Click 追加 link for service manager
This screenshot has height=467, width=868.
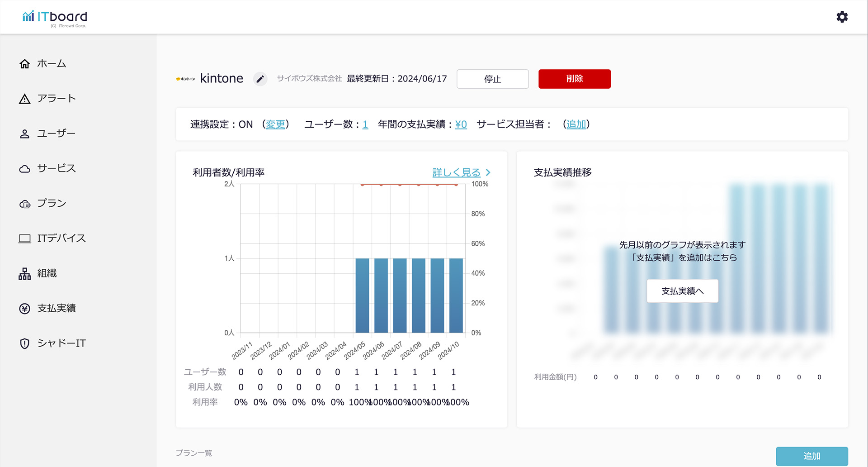[x=576, y=124]
